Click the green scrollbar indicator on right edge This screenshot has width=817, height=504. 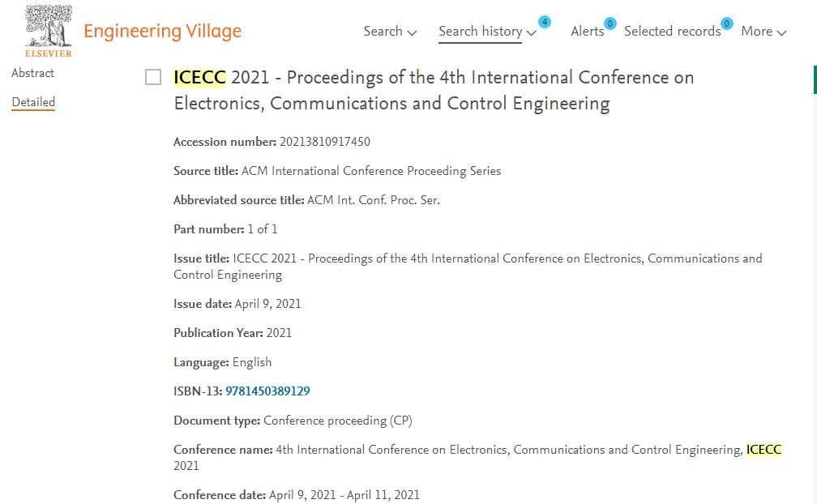[815, 79]
